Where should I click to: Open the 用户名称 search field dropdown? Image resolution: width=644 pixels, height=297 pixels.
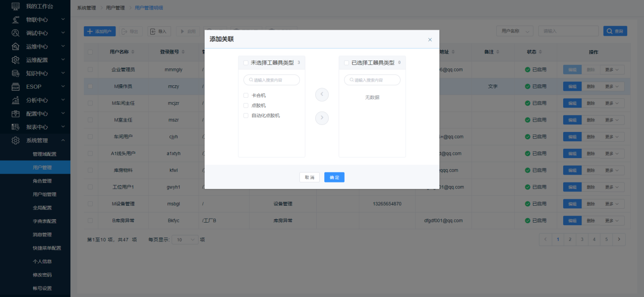pos(515,31)
